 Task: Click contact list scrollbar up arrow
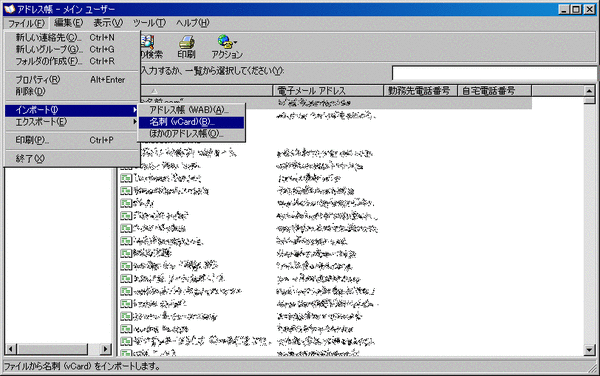tap(589, 91)
